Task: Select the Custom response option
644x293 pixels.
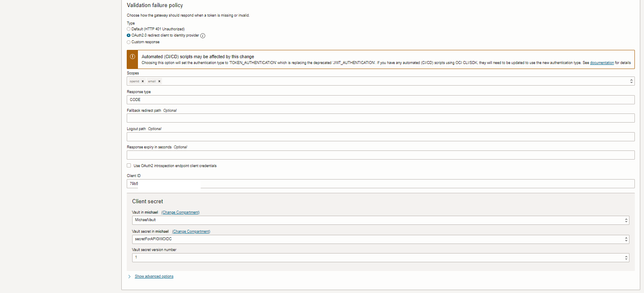Action: [x=129, y=42]
